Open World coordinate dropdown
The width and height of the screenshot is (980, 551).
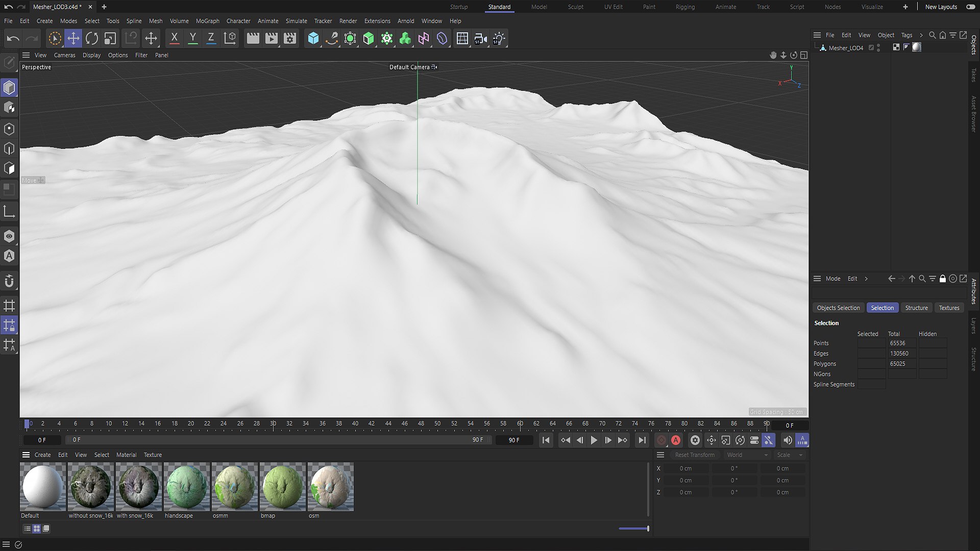(x=747, y=455)
